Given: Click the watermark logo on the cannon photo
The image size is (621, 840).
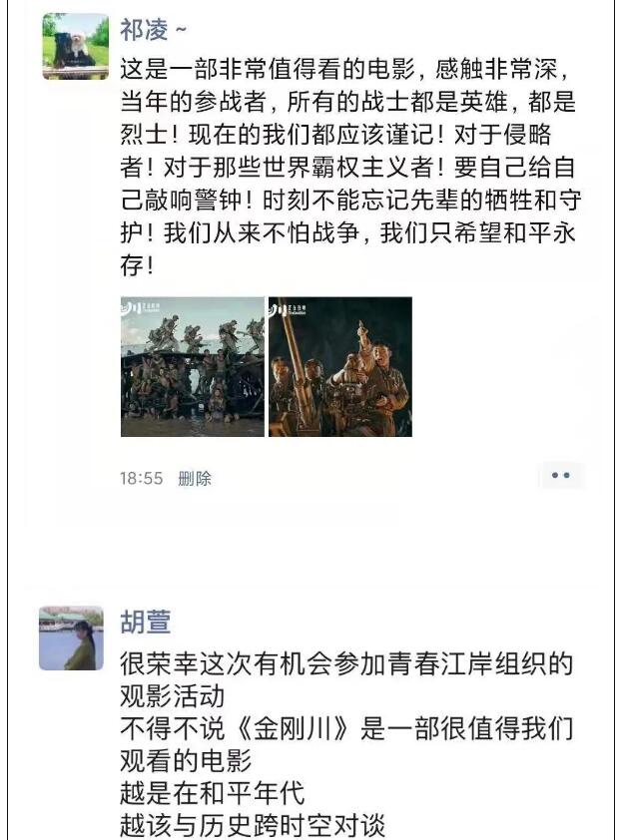Looking at the screenshot, I should point(288,309).
